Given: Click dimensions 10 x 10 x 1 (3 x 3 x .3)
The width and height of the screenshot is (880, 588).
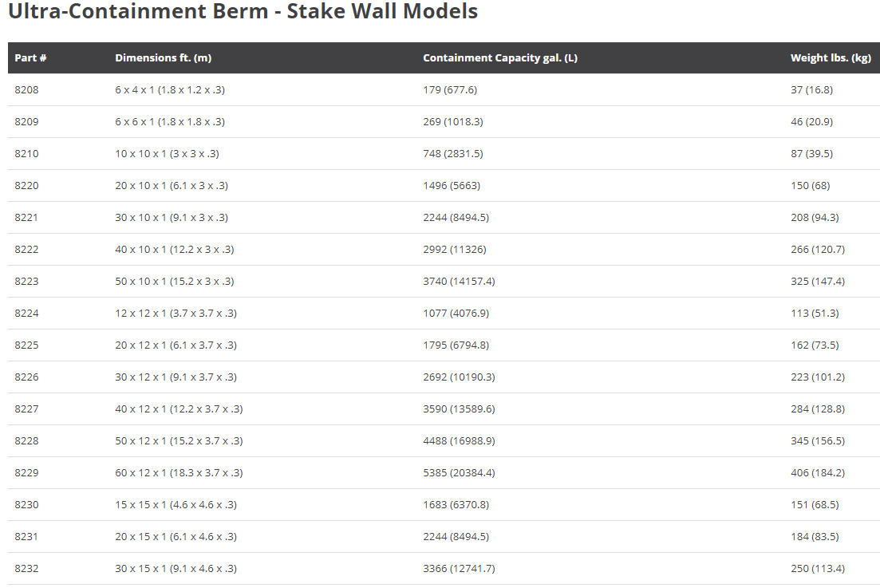Looking at the screenshot, I should [x=168, y=154].
